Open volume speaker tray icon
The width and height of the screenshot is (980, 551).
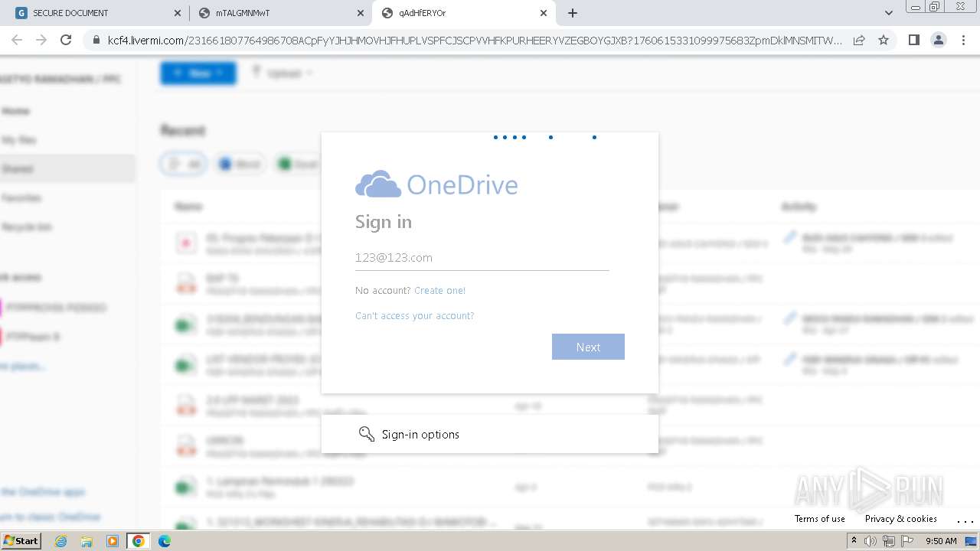pos(871,541)
